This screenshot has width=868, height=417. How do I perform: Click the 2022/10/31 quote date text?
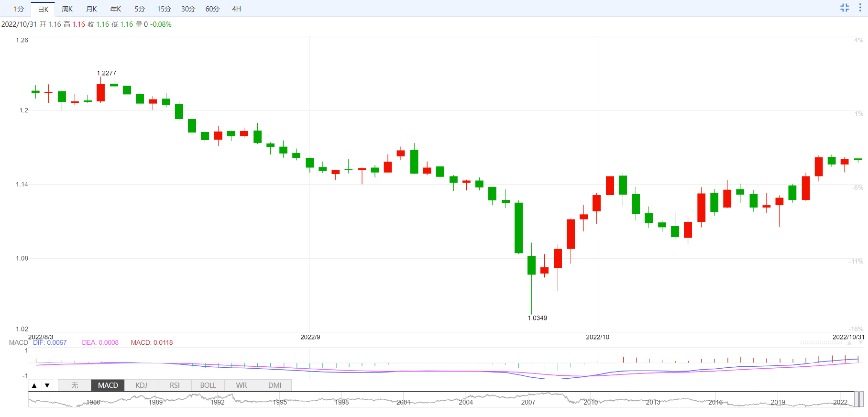[x=19, y=24]
